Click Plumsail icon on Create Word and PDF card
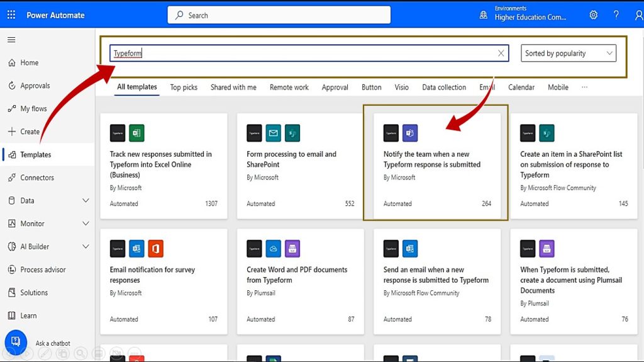 [x=292, y=249]
